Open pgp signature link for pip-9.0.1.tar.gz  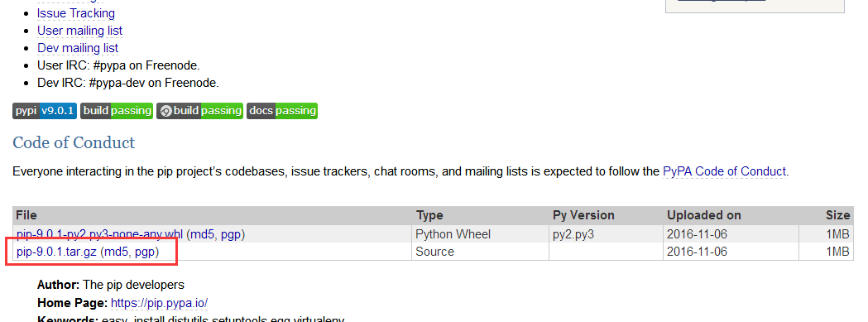tap(145, 252)
